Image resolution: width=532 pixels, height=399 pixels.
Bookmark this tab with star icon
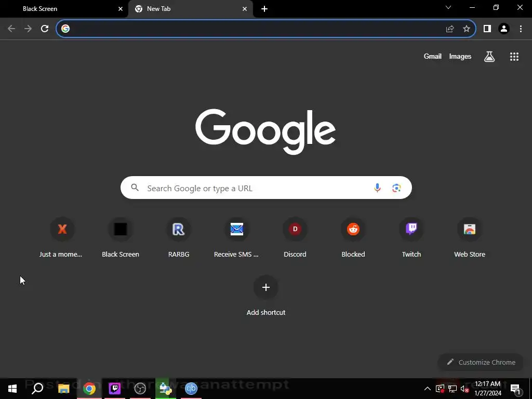(467, 29)
